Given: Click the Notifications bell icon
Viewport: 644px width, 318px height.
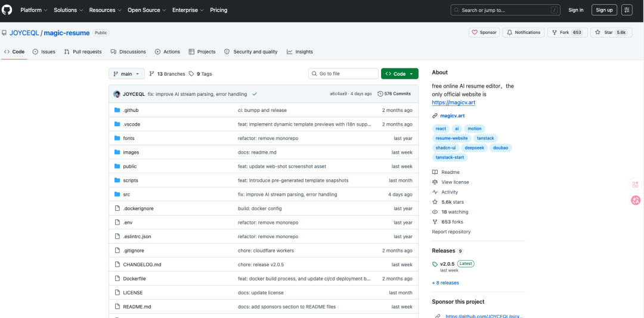Looking at the screenshot, I should coord(510,32).
